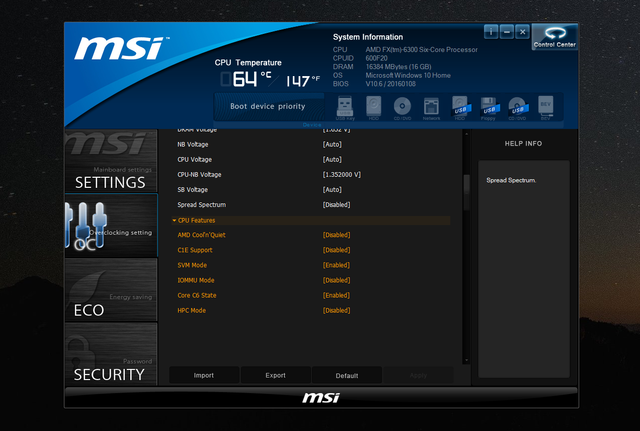Click the Import button
Screen dimensions: 640x431
click(204, 375)
